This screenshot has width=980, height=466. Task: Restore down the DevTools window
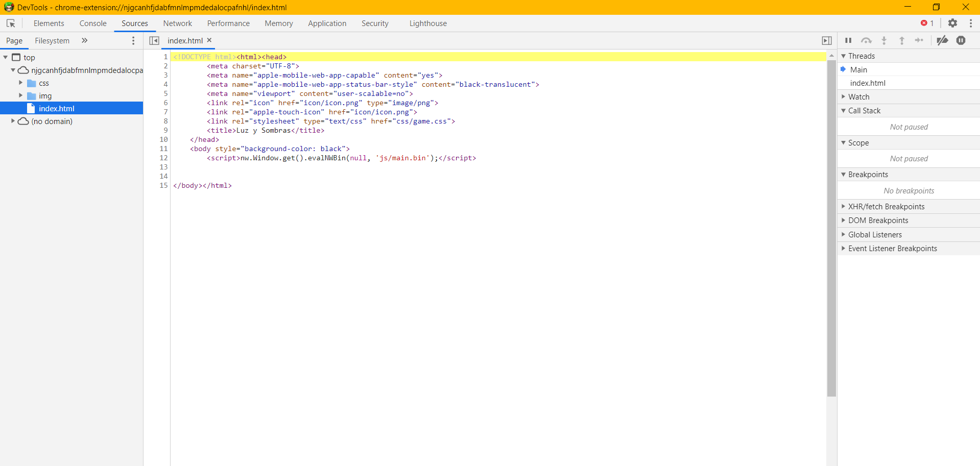(x=936, y=7)
